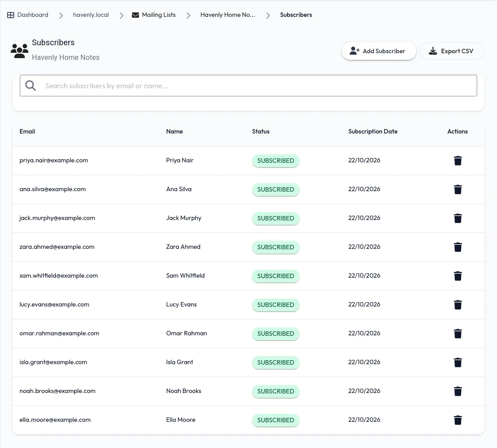The image size is (497, 448).
Task: Click the name Priya Nair
Action: click(x=180, y=160)
